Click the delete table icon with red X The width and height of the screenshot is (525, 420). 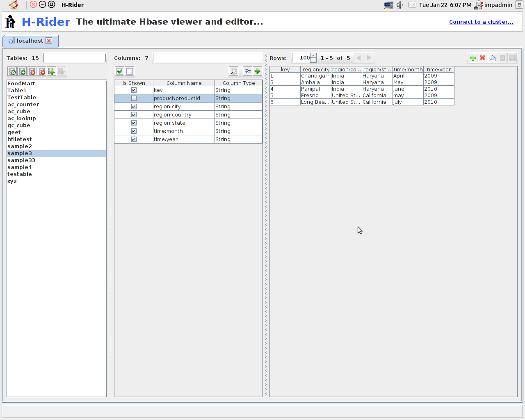click(32, 71)
